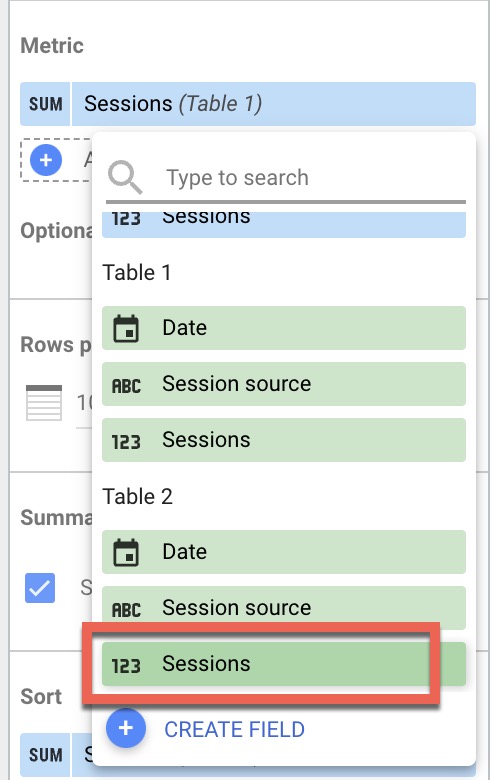Click the magnifier search icon
Screen dimensions: 494x780
pyautogui.click(x=125, y=177)
